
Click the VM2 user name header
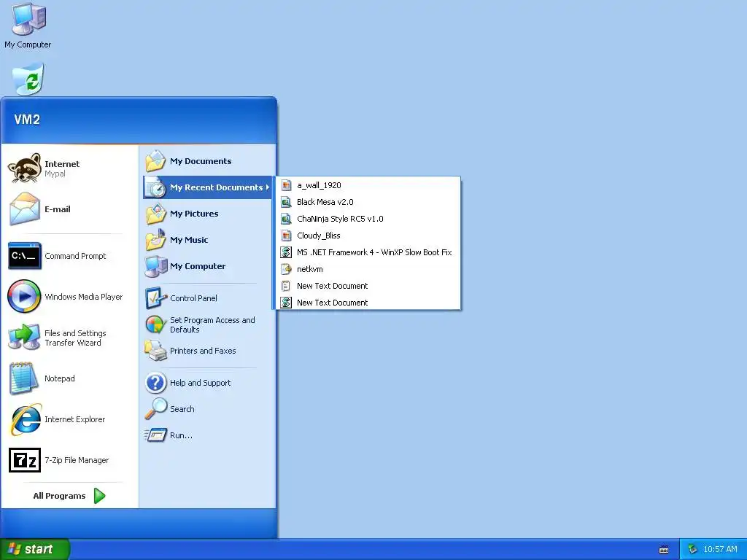[27, 120]
